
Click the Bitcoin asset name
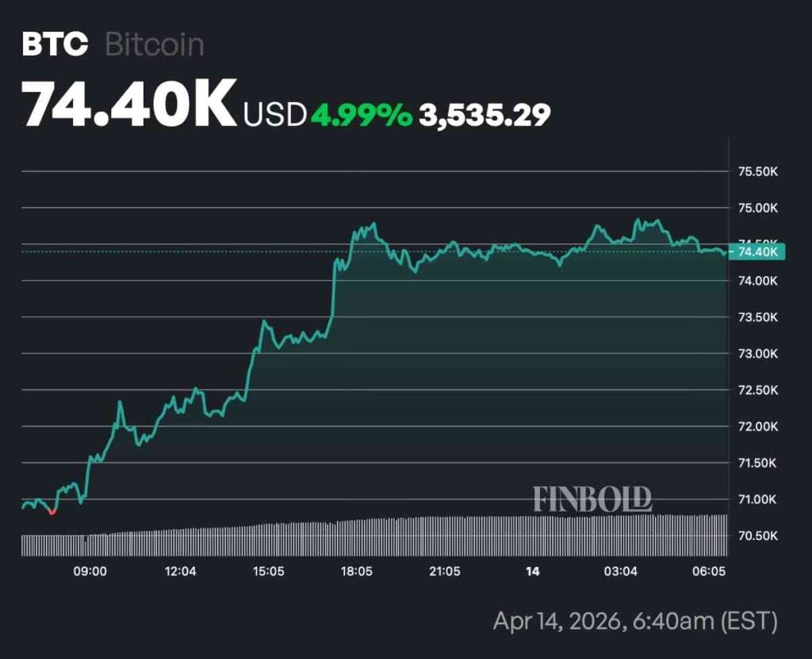click(x=155, y=44)
